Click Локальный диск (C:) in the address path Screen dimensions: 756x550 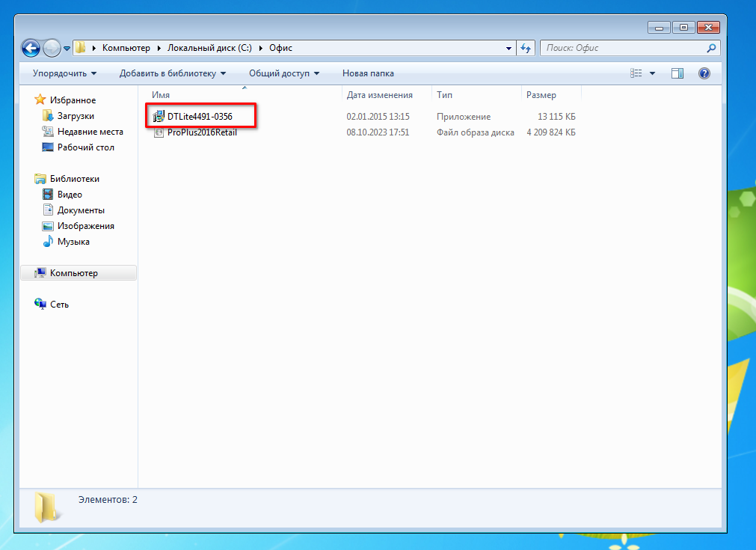point(209,48)
